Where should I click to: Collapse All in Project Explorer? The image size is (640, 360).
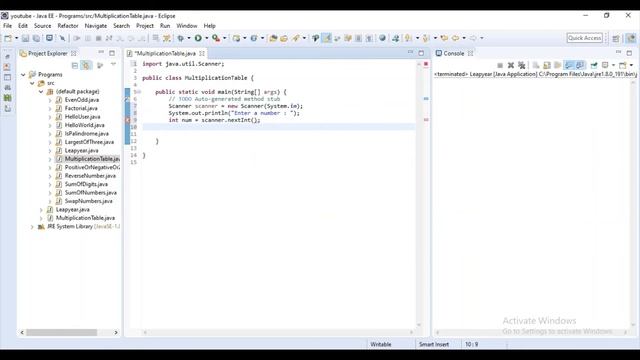click(75, 65)
